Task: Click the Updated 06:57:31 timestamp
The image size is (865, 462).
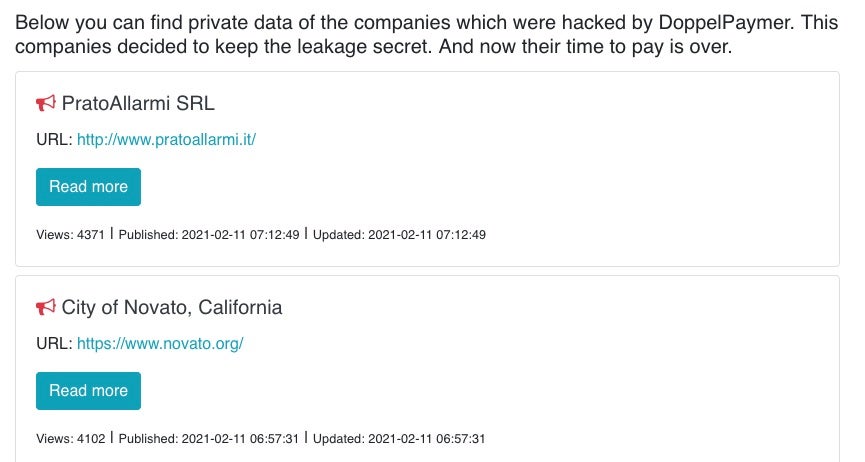Action: (x=399, y=439)
